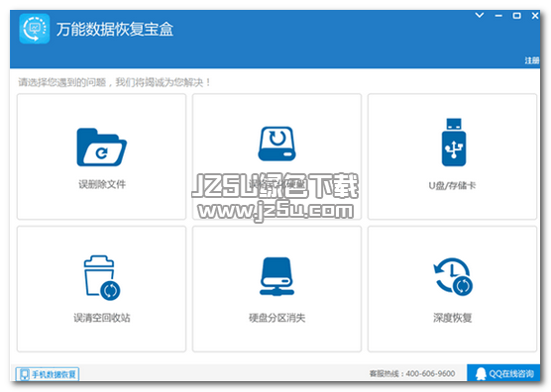Click the U盘/存储卡 label
The image size is (551, 392).
pos(452,185)
